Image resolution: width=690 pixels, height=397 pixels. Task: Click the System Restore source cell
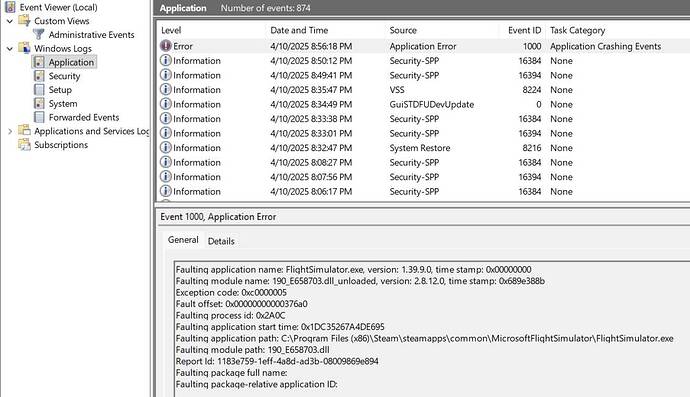pos(420,148)
